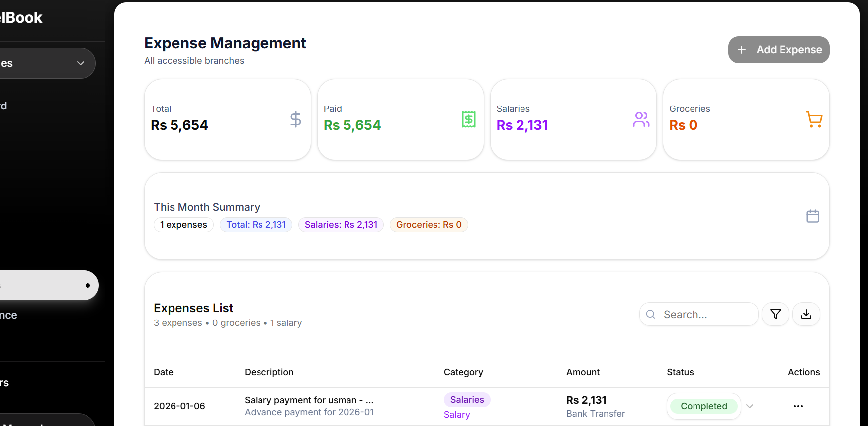Download the expenses list
The width and height of the screenshot is (868, 426).
[806, 314]
